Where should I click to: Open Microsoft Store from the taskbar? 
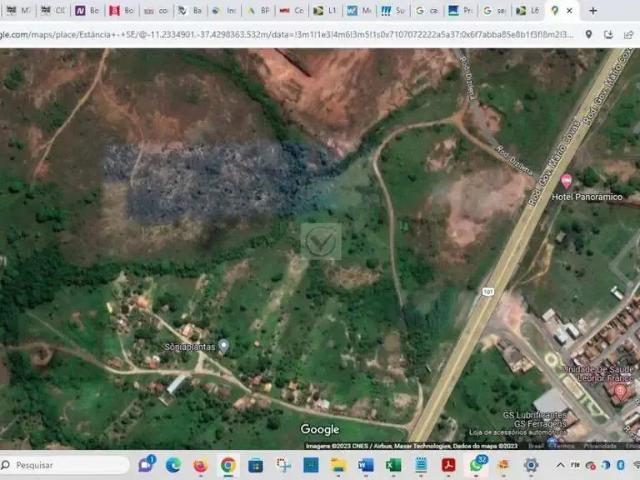click(x=256, y=465)
